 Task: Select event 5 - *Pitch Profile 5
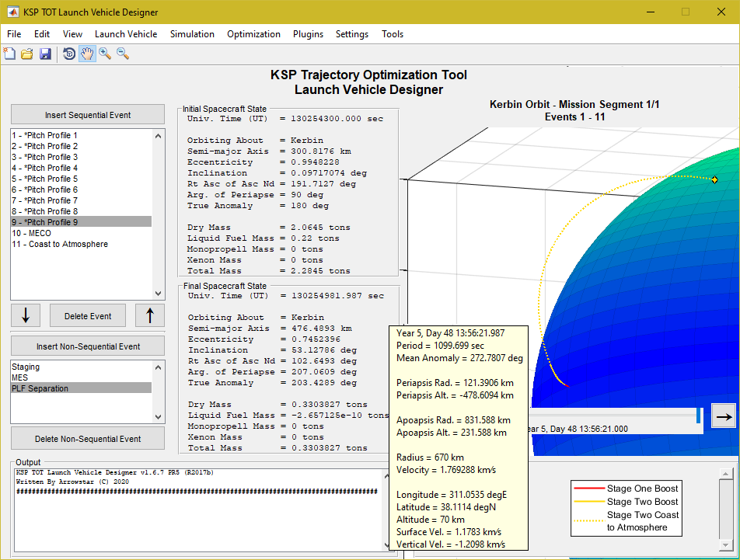(x=81, y=179)
